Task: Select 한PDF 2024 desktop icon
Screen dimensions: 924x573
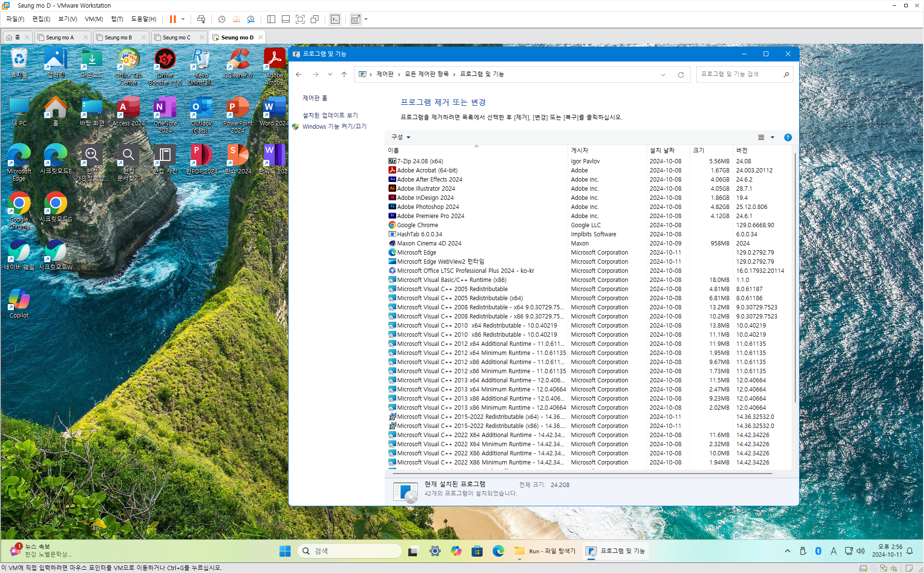Action: pos(201,159)
